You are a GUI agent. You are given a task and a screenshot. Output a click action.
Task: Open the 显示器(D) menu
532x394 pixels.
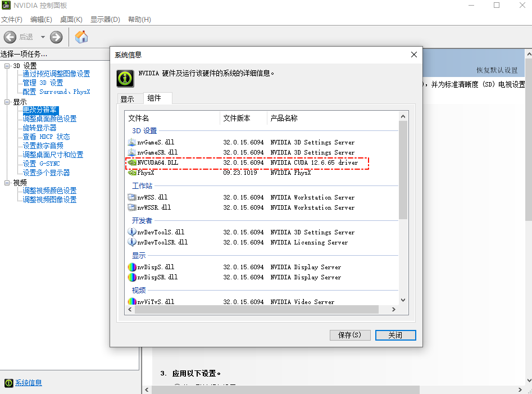click(x=105, y=19)
